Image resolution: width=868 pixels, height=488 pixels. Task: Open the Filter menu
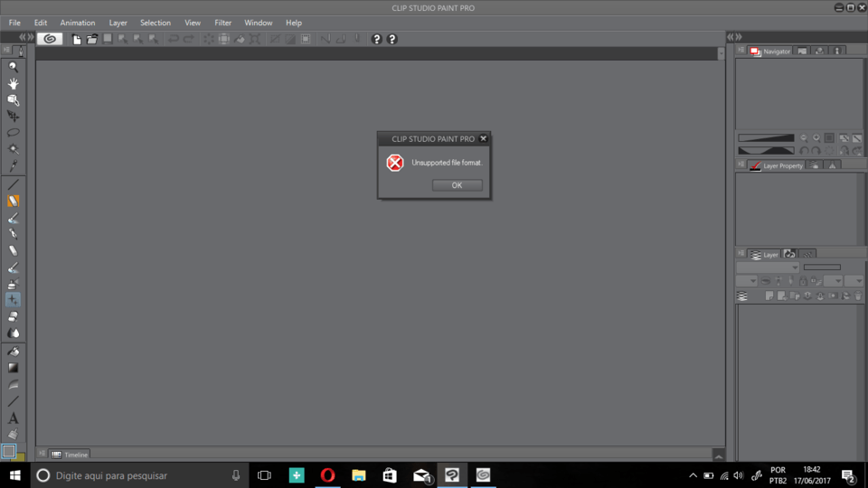click(x=222, y=23)
